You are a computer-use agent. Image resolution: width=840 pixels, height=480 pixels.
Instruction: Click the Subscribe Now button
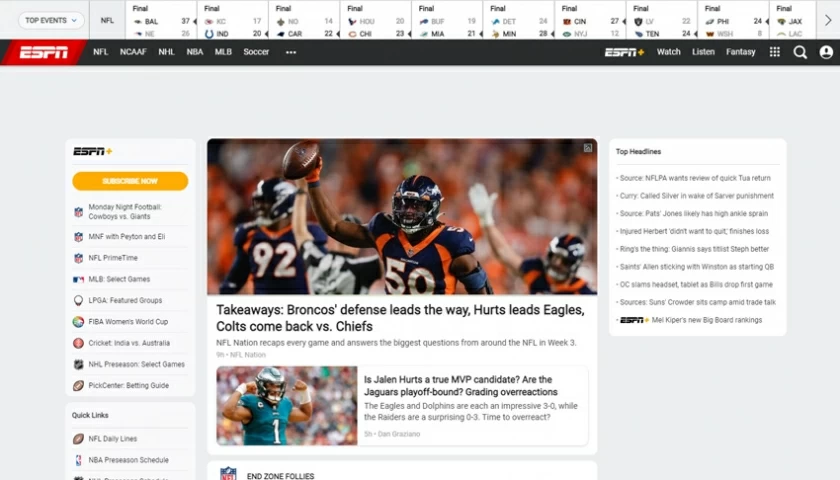[130, 181]
